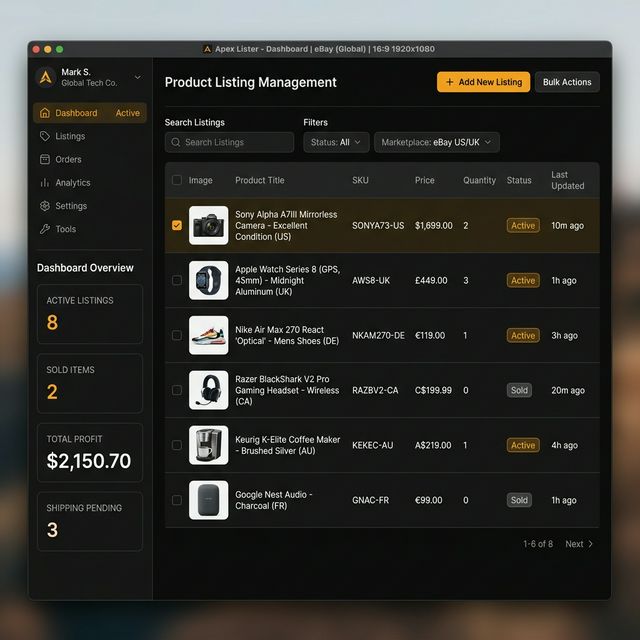Open the Total Profit overview card
This screenshot has height=640, width=640.
[x=90, y=453]
